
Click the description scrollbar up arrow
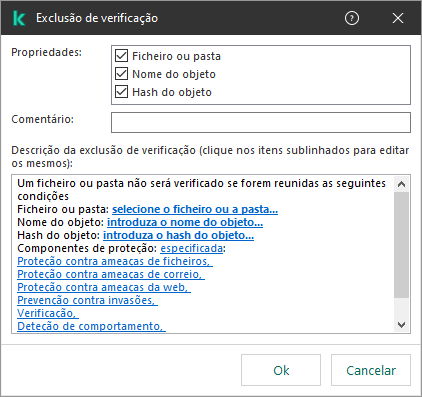[x=402, y=184]
